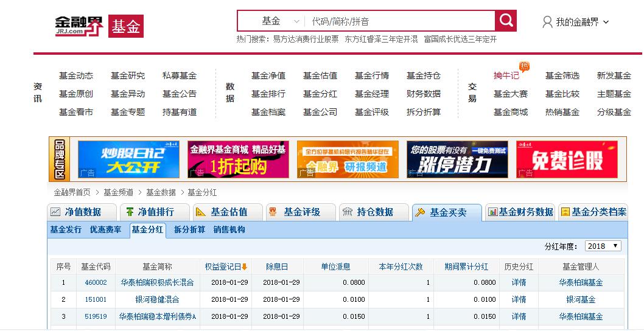Switch to the 净值数据 tab
The height and width of the screenshot is (331, 644).
click(82, 212)
